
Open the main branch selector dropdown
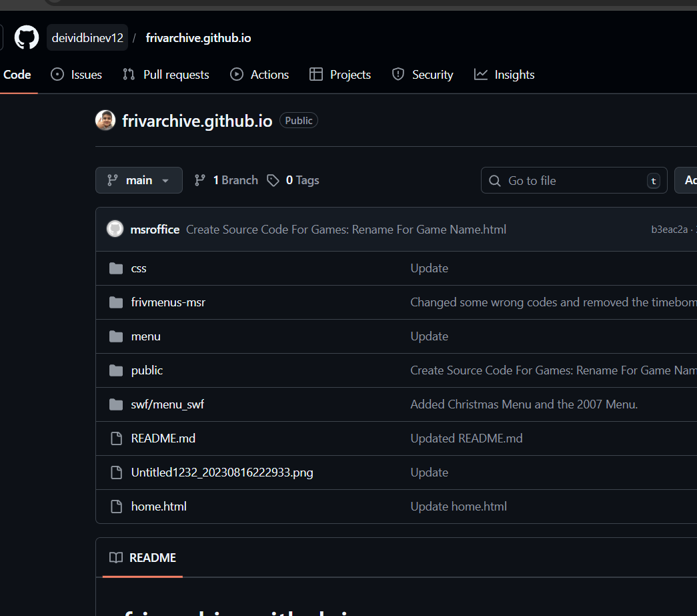pyautogui.click(x=139, y=180)
